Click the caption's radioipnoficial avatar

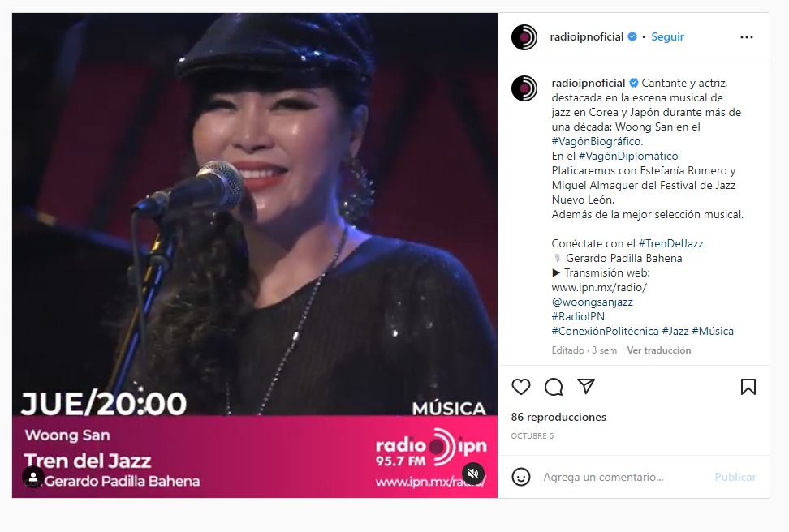(x=524, y=88)
